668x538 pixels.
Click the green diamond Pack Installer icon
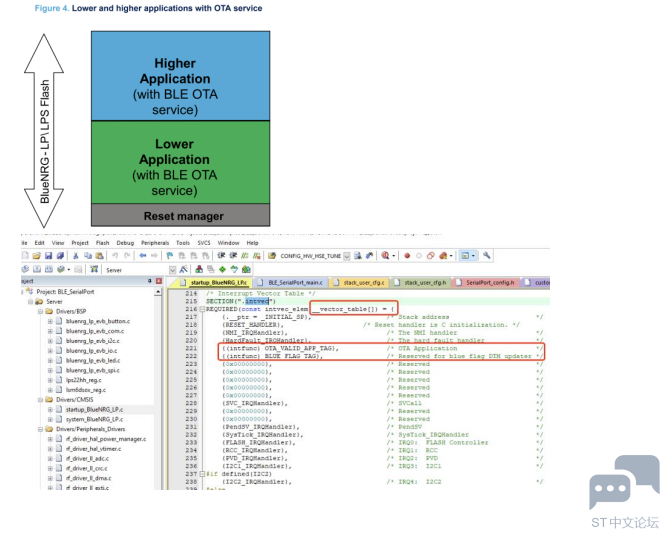[222, 269]
